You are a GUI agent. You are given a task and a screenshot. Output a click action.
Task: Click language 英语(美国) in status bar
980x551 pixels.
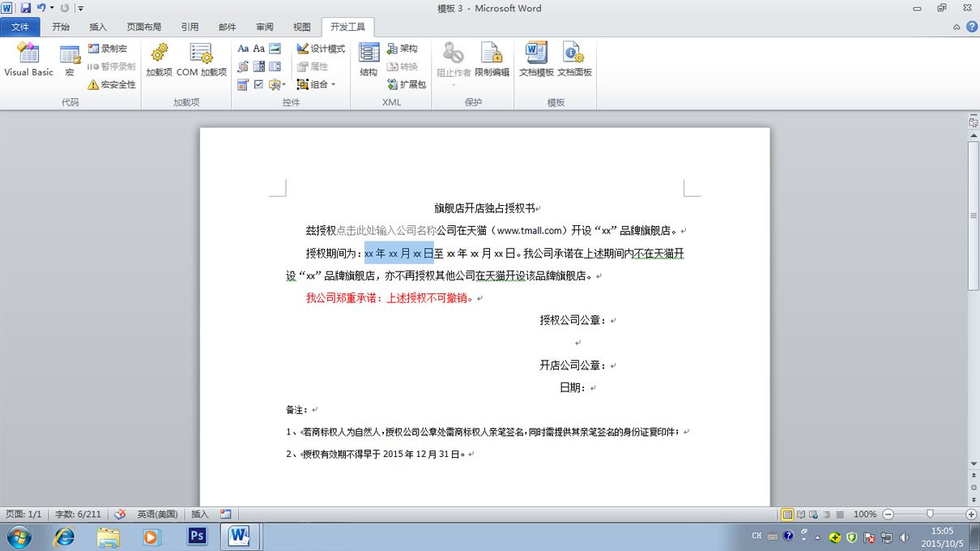coord(158,514)
